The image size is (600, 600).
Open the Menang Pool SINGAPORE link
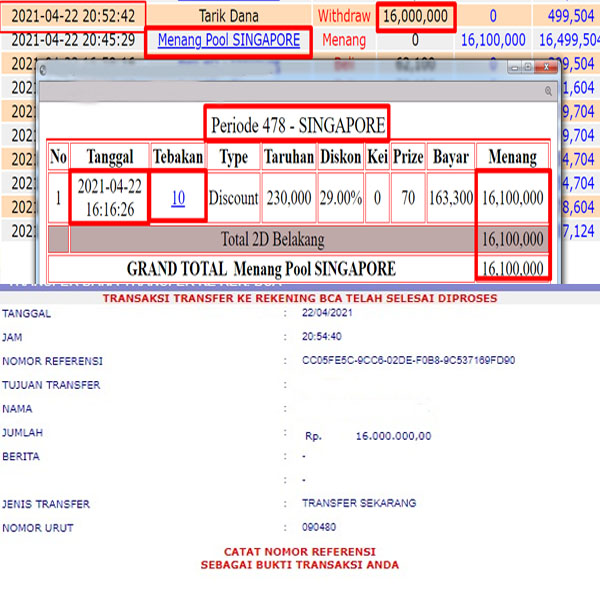(228, 40)
